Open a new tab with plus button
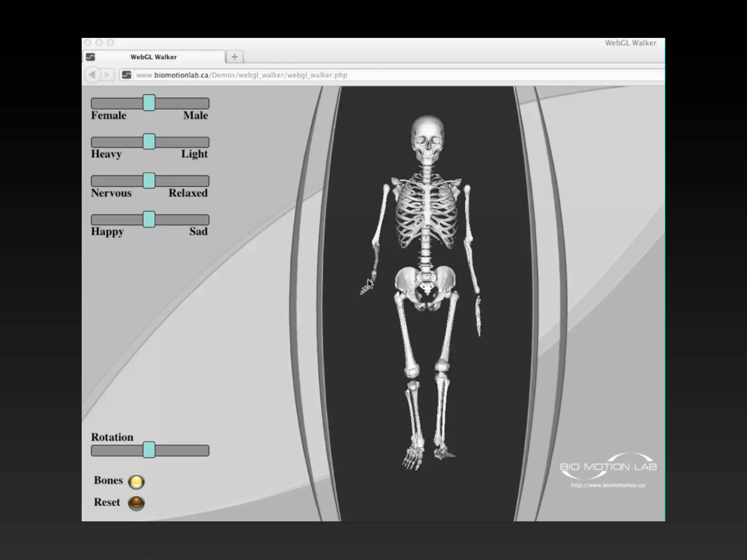Screen dimensions: 747x560 click(235, 57)
